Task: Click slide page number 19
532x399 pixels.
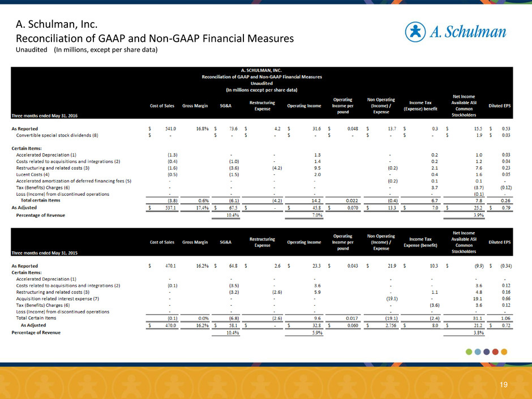Action: point(504,384)
